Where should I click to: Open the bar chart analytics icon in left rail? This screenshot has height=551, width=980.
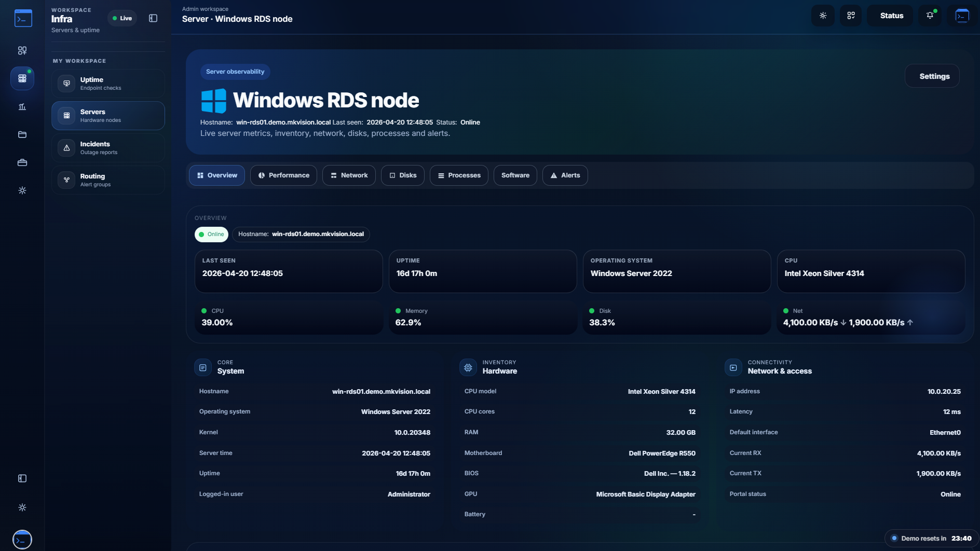tap(22, 106)
